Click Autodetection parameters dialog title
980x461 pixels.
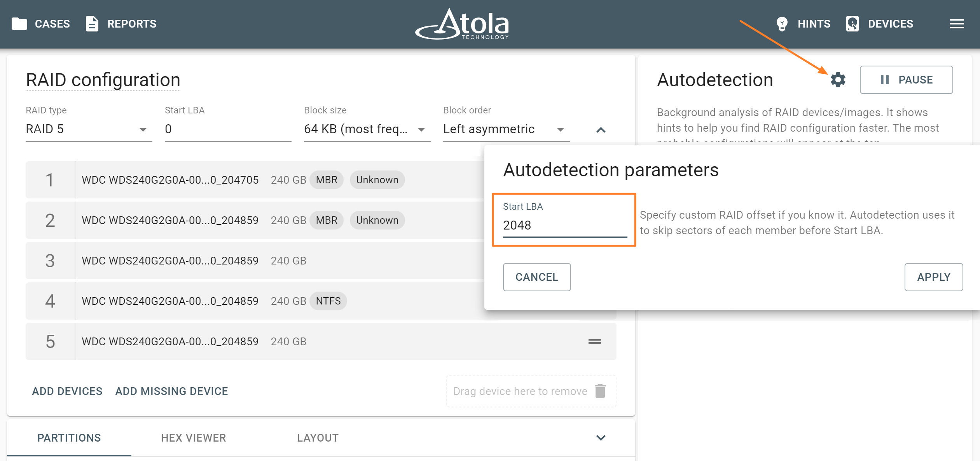(x=611, y=170)
